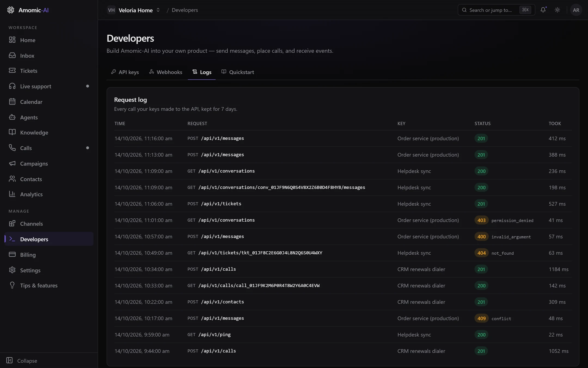Open Settings via the gear icon
Image resolution: width=588 pixels, height=368 pixels.
12,270
